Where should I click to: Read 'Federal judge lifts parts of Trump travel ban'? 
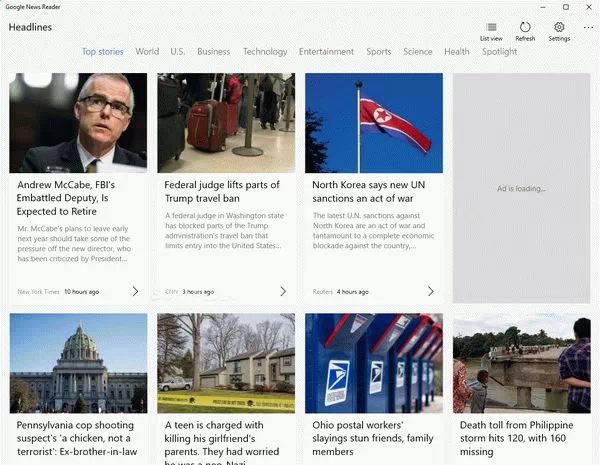[222, 191]
